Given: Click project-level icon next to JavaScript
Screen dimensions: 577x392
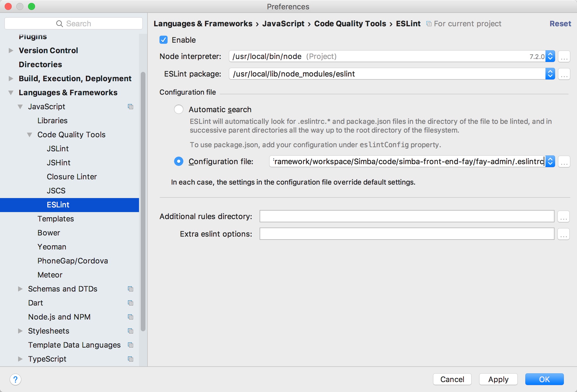Looking at the screenshot, I should pyautogui.click(x=131, y=107).
